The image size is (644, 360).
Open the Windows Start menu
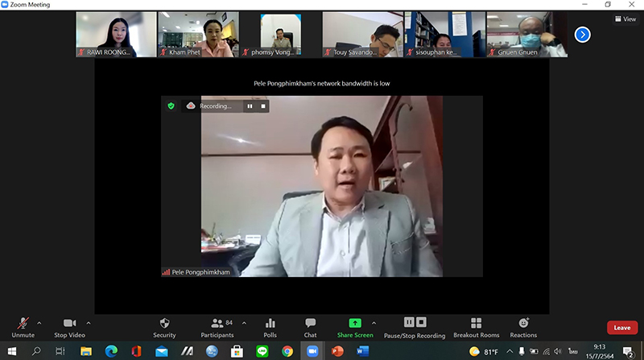point(12,351)
